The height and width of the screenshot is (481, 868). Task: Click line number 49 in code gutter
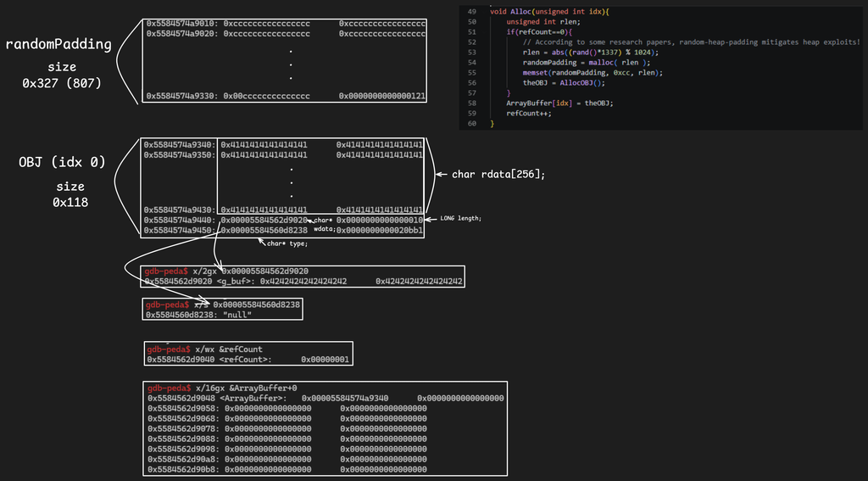pos(471,11)
